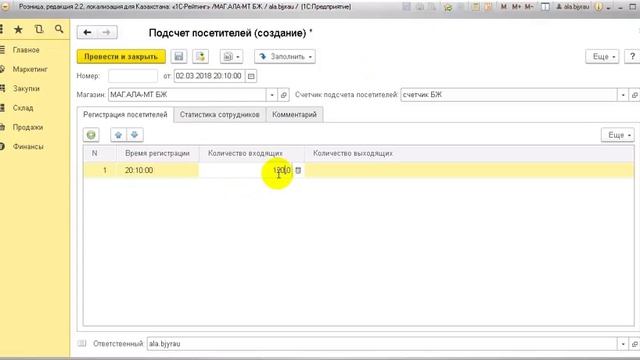Click the icon left of Ответственный label
The height and width of the screenshot is (360, 640).
click(82, 343)
